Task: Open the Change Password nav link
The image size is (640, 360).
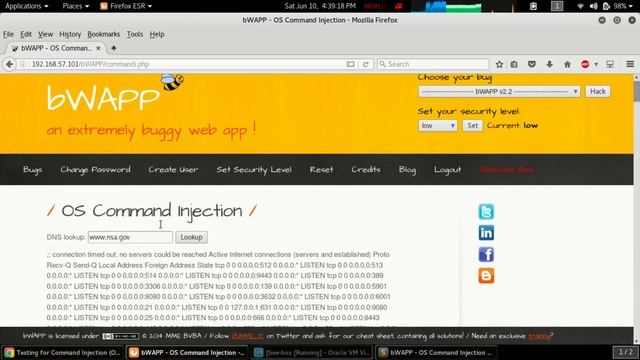Action: (x=96, y=169)
